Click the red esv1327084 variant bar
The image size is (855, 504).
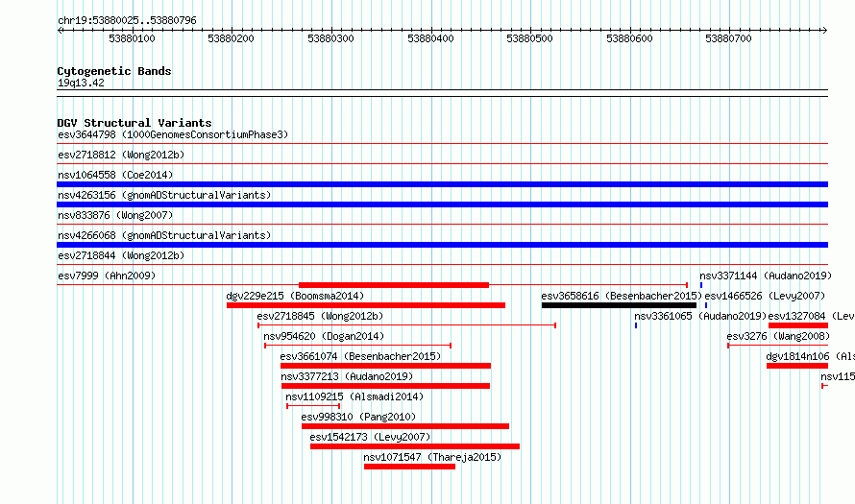point(798,325)
